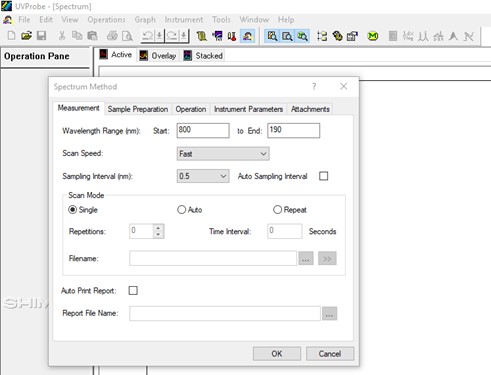
Task: Enable Auto Print Report checkbox
Action: click(133, 290)
